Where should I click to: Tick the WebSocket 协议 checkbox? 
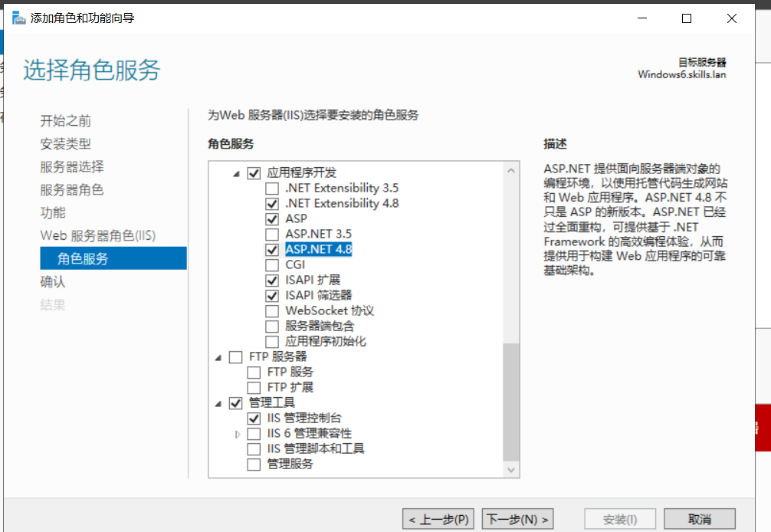(272, 310)
